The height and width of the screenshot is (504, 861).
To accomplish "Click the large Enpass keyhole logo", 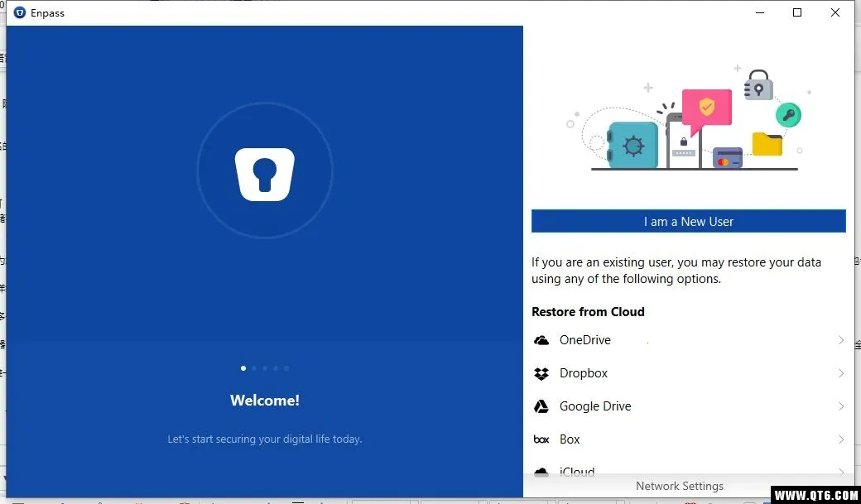I will tap(265, 174).
